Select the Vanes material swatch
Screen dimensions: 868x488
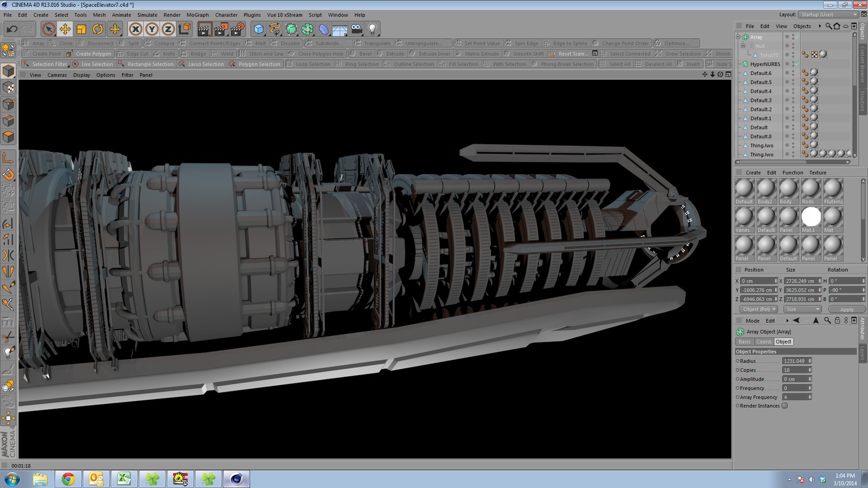coord(743,219)
